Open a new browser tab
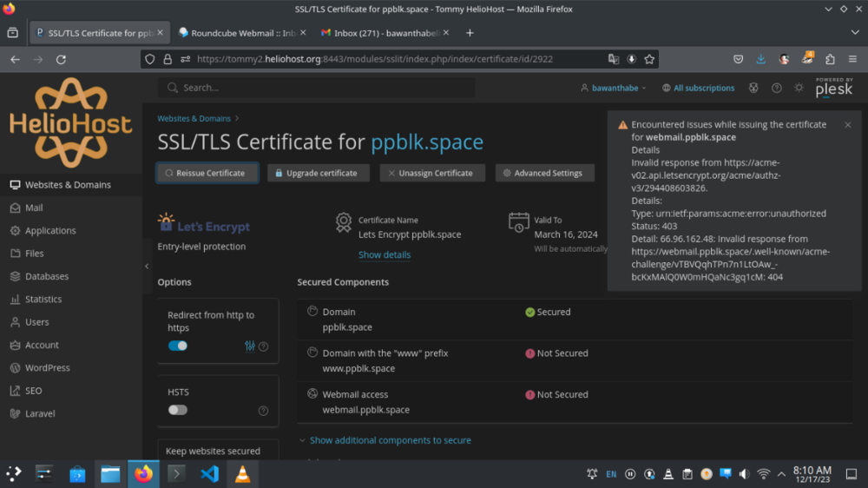Viewport: 868px width, 488px height. pos(470,33)
